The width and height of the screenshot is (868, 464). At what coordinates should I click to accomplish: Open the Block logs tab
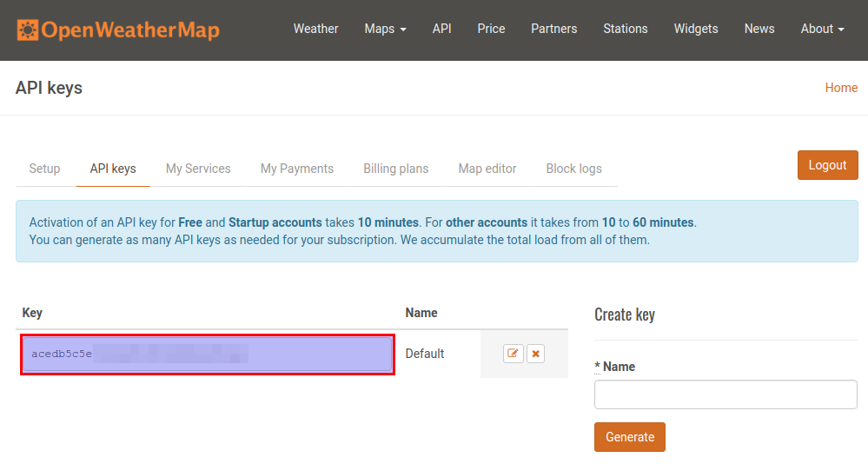573,169
